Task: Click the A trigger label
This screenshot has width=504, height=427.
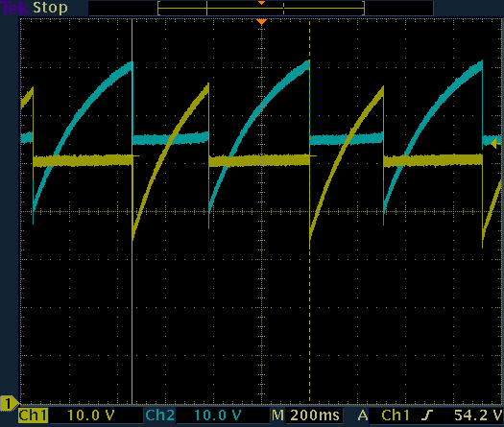Action: tap(363, 415)
